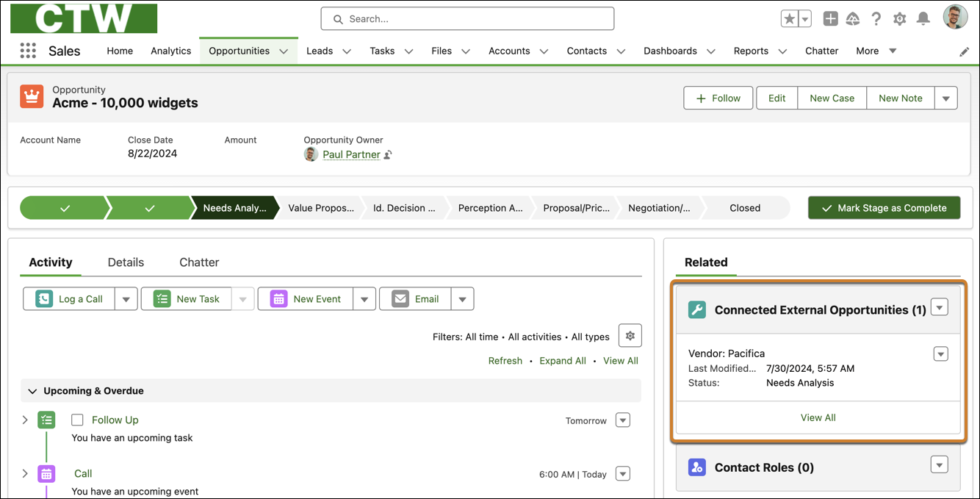Click the pencil icon to edit navigation
Viewport: 980px width, 499px height.
pyautogui.click(x=965, y=51)
